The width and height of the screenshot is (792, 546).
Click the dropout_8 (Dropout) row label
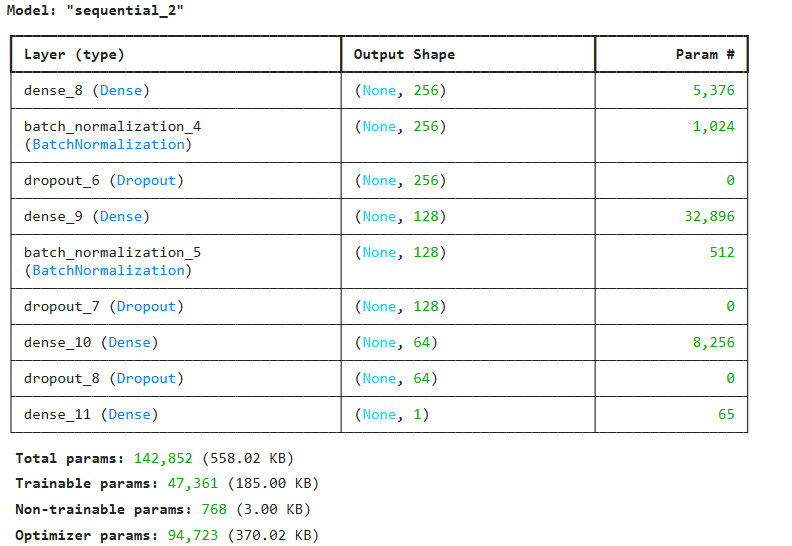pyautogui.click(x=103, y=378)
